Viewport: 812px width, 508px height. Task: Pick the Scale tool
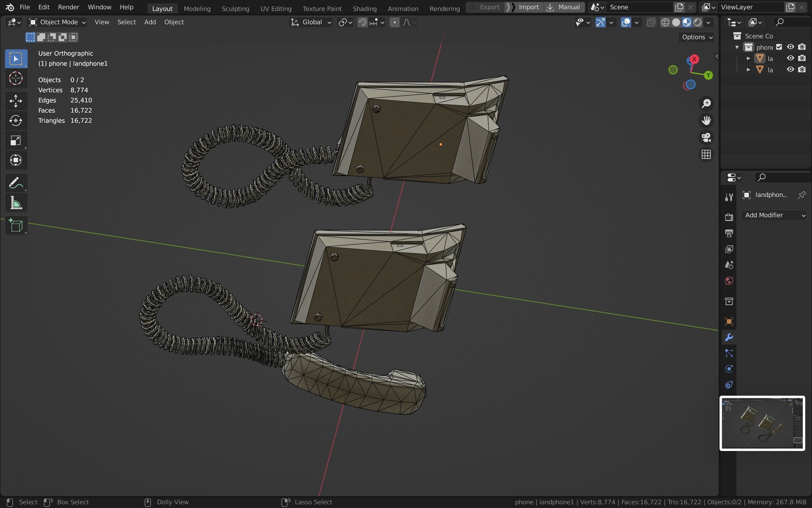[16, 141]
